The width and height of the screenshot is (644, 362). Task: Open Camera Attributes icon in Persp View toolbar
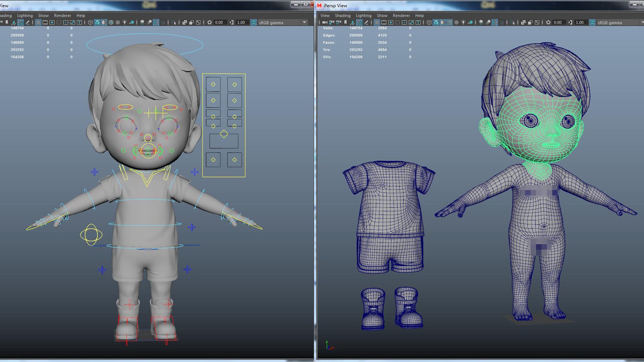[x=338, y=22]
